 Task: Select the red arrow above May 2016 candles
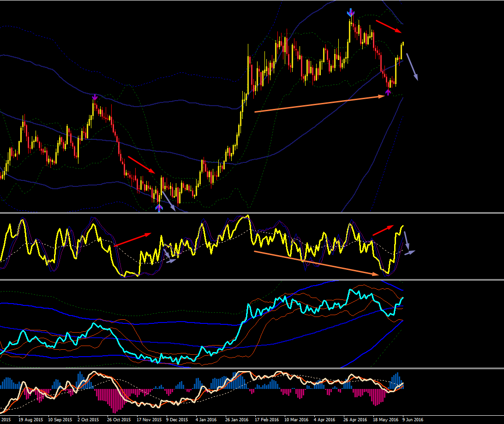point(389,27)
